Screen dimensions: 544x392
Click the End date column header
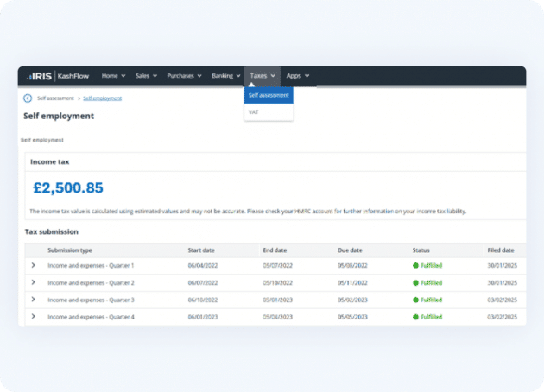click(x=275, y=250)
